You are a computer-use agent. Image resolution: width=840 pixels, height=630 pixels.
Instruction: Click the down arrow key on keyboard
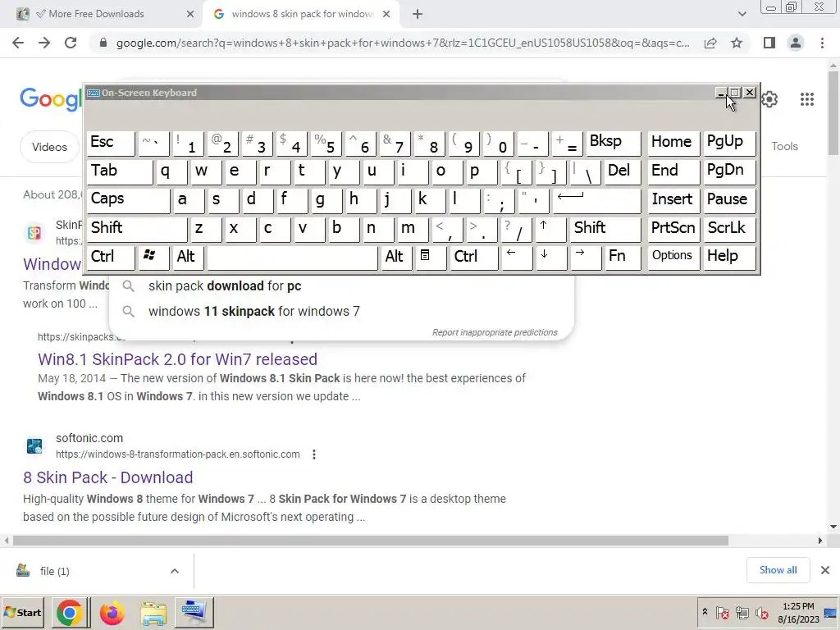point(550,258)
